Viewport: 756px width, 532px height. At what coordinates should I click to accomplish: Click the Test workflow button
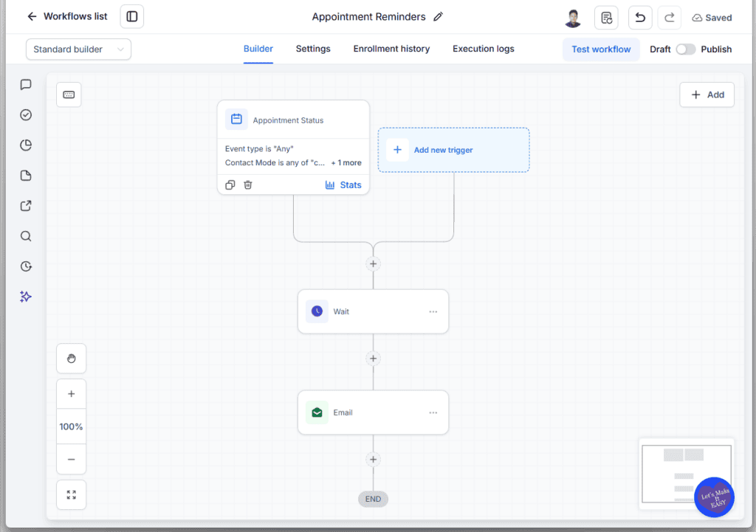[x=601, y=49]
